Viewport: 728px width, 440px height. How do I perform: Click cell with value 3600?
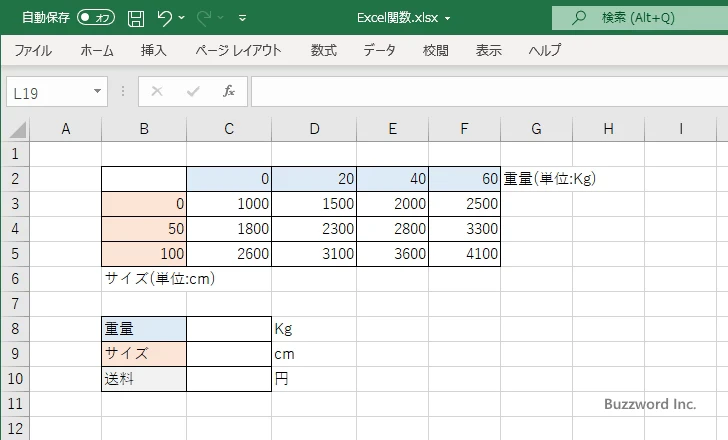[393, 254]
